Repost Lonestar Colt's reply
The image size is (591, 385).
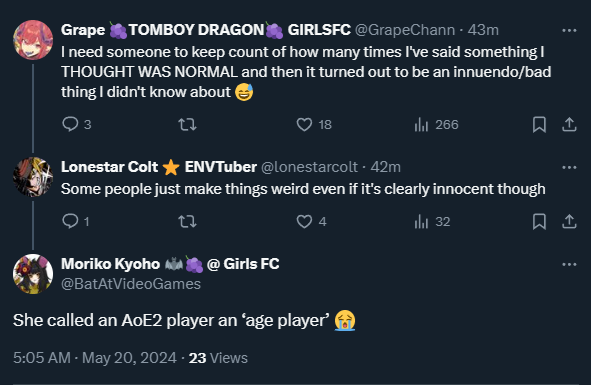click(187, 221)
